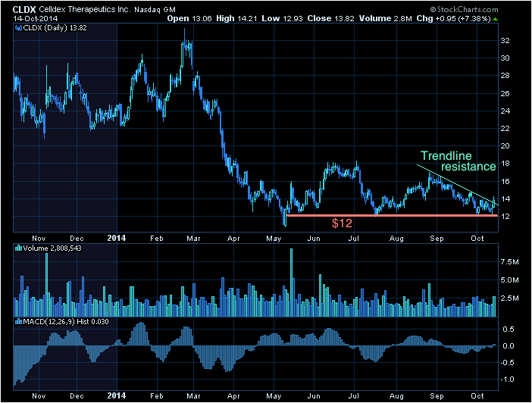Click the 14-Oct-2014 date text
This screenshot has height=403, width=532.
[x=36, y=19]
